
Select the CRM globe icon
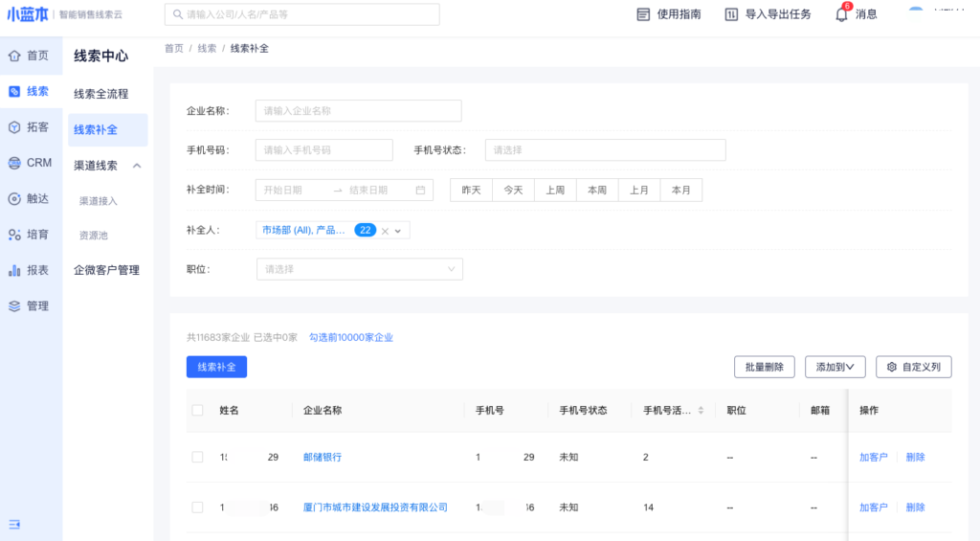click(14, 163)
